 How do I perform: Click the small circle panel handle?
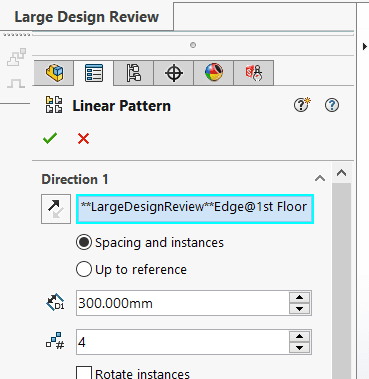click(193, 45)
